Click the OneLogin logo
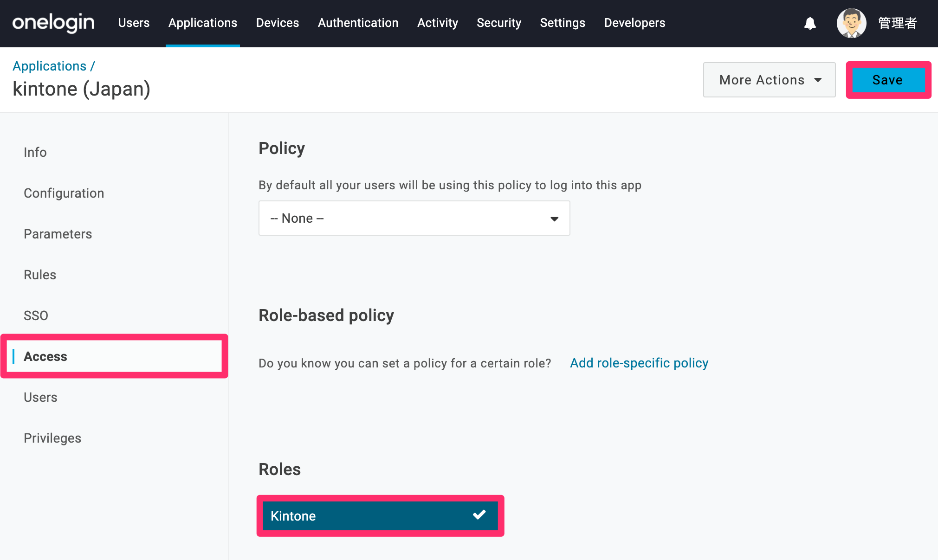This screenshot has height=560, width=938. (53, 23)
